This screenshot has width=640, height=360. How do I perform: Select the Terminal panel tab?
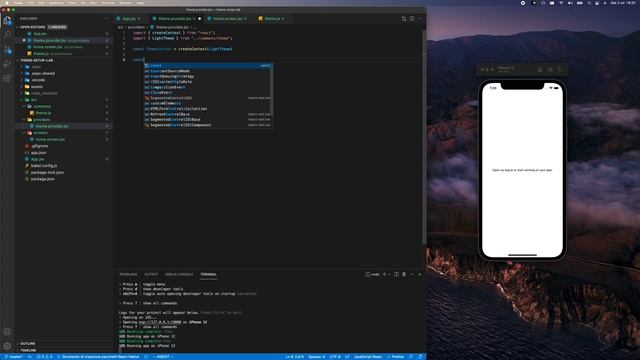pos(208,274)
